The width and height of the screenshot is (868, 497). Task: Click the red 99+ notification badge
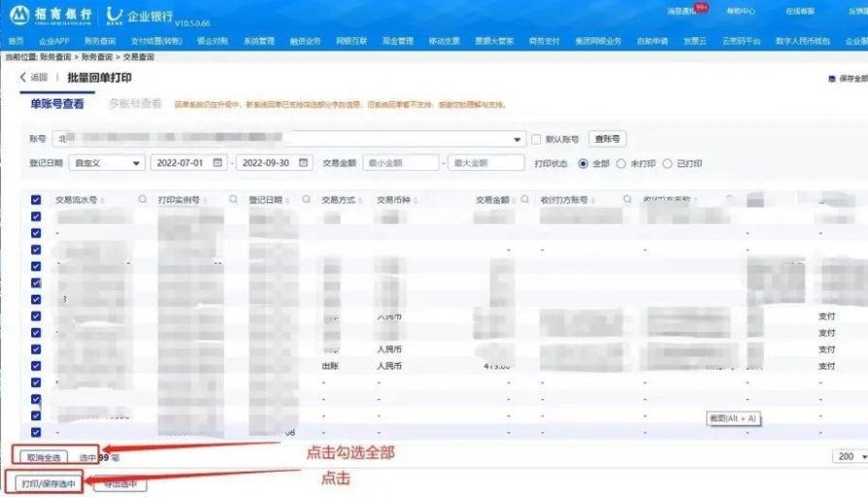[x=702, y=7]
